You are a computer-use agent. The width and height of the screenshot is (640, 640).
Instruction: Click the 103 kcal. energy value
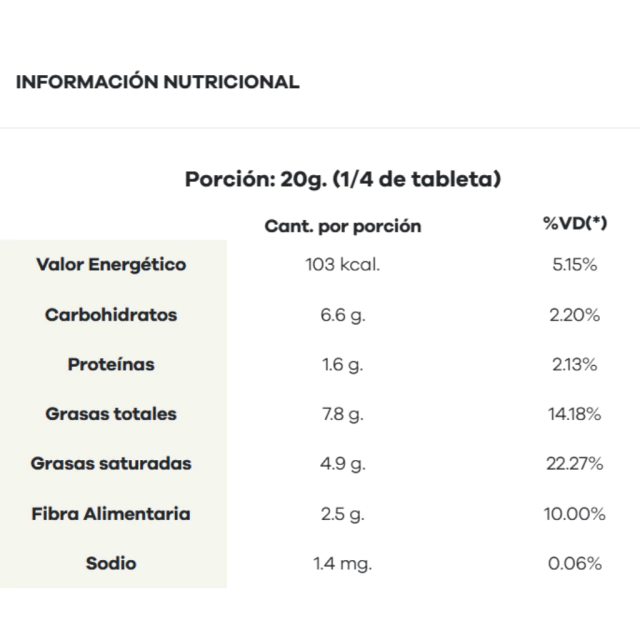click(x=343, y=266)
